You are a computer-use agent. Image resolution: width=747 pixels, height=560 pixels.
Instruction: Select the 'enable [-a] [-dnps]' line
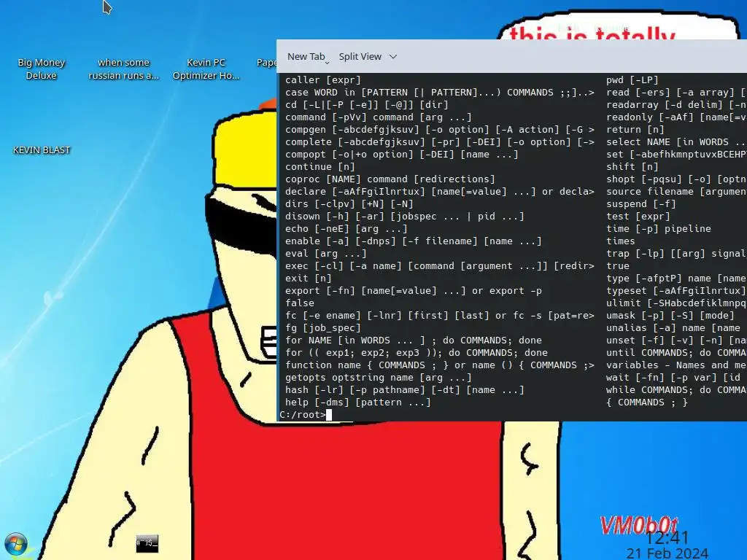414,241
